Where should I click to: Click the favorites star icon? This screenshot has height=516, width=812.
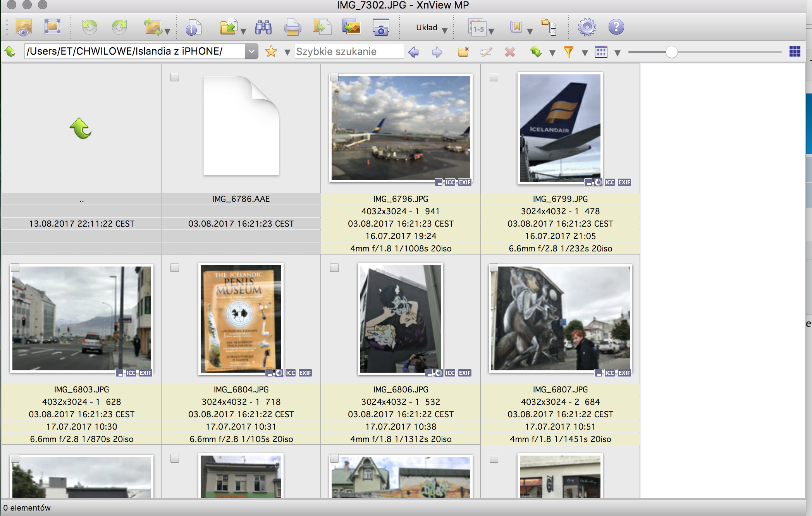[x=271, y=52]
